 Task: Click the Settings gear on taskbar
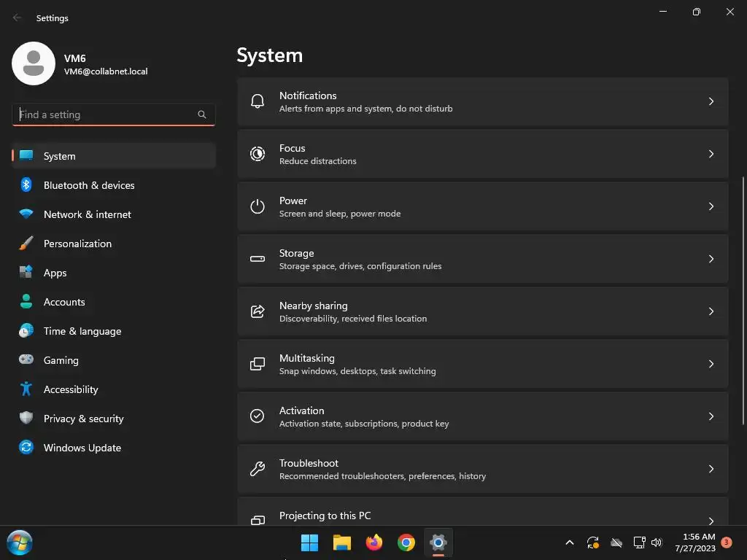(x=438, y=542)
